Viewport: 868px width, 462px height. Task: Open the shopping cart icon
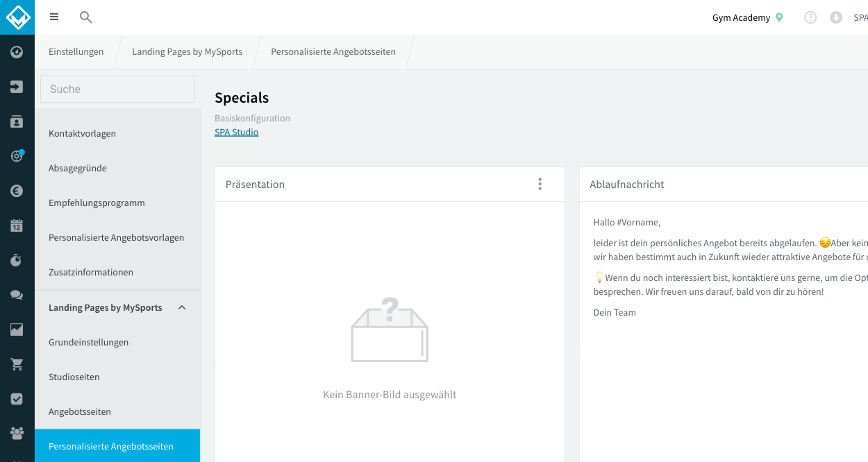pyautogui.click(x=17, y=364)
